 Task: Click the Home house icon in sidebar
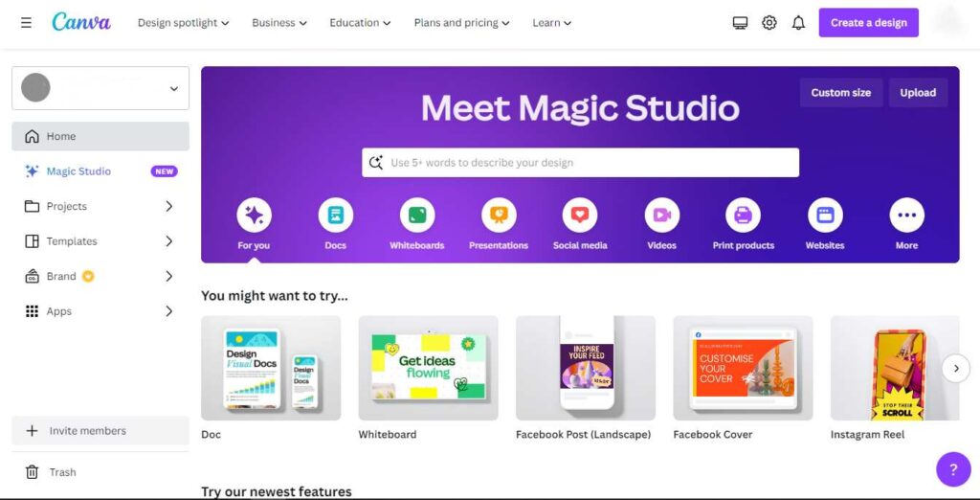coord(32,136)
